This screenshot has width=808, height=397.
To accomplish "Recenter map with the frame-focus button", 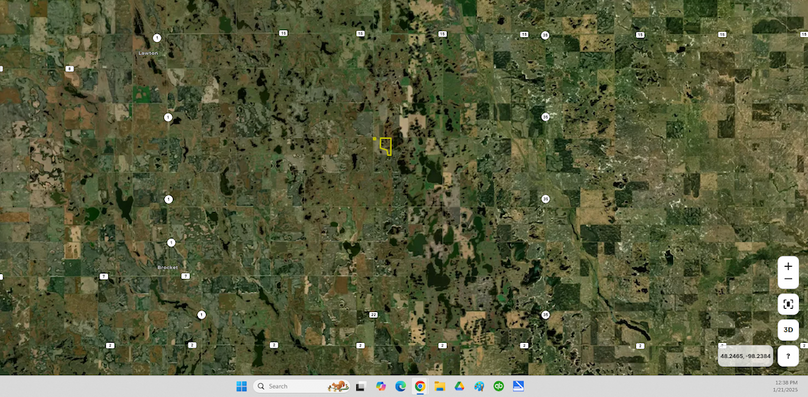I will [x=788, y=304].
